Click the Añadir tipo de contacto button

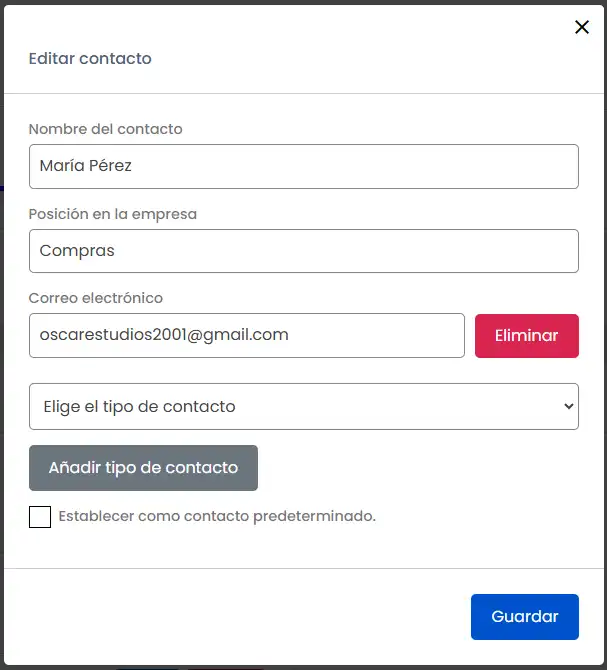point(143,468)
